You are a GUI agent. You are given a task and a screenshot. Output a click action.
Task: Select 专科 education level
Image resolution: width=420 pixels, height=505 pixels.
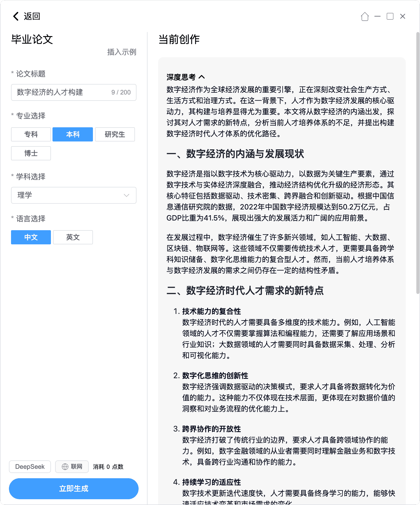[x=31, y=134]
